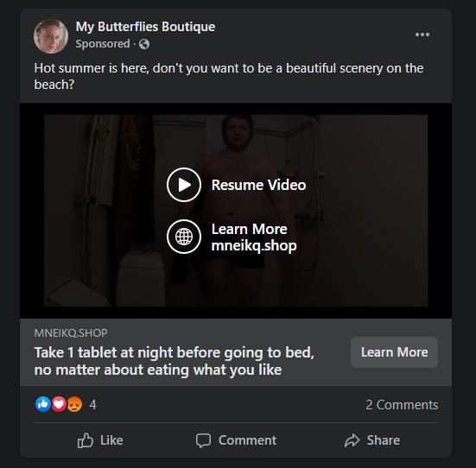
Task: Open My Butterflies Boutique profile picture
Action: pyautogui.click(x=51, y=36)
